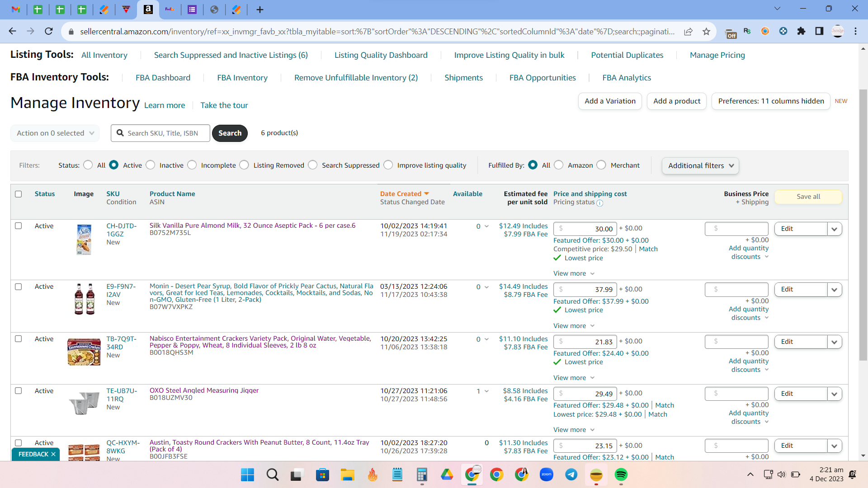The height and width of the screenshot is (488, 868).
Task: Expand View more for OXO Jigger pricing
Action: coord(574,430)
